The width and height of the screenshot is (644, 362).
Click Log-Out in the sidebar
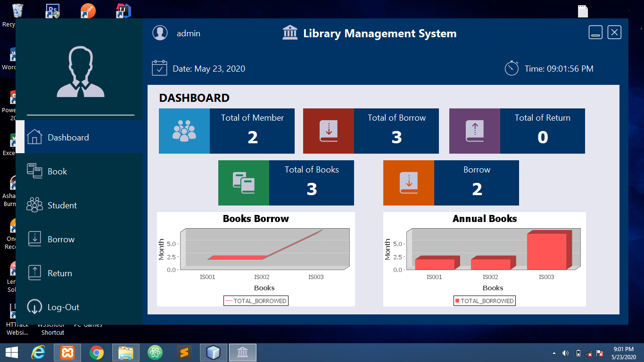[63, 307]
